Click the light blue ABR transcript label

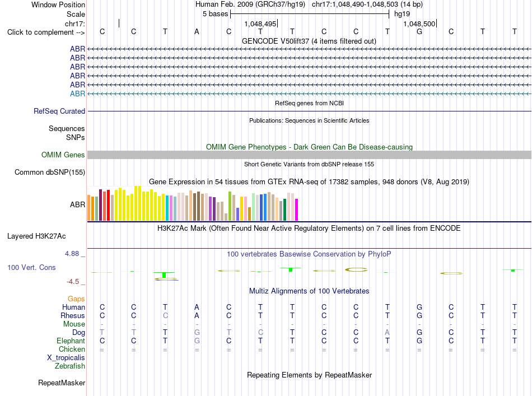[x=77, y=94]
